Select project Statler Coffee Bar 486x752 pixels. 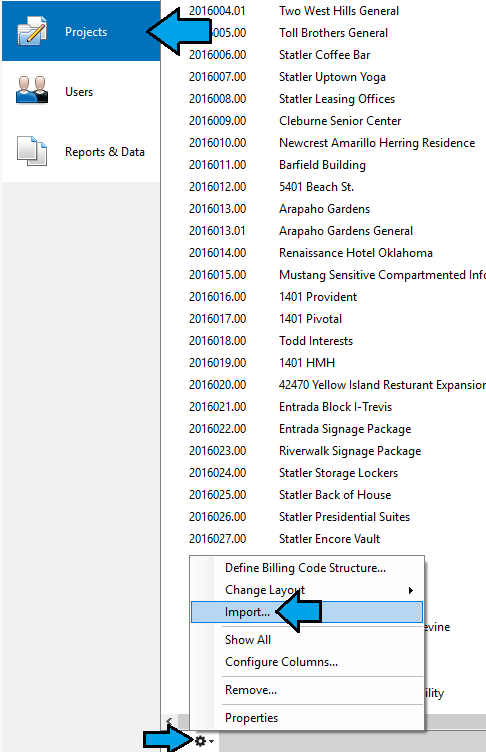pyautogui.click(x=324, y=55)
